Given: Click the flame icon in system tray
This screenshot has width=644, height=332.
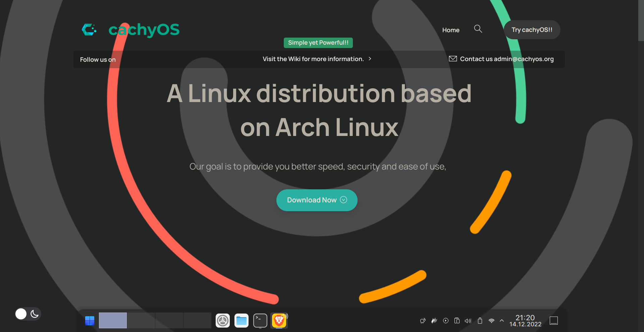Looking at the screenshot, I should pos(434,321).
